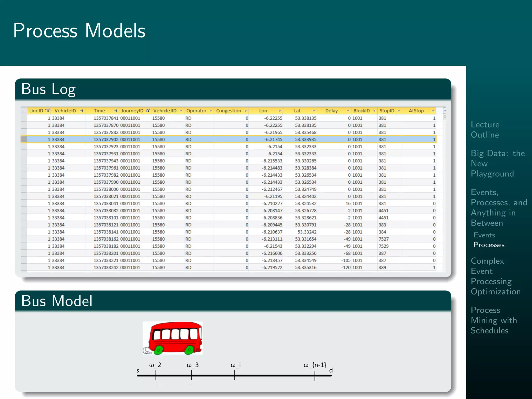Go to Lecture Outline section
This screenshot has width=532, height=399.
[x=485, y=130]
